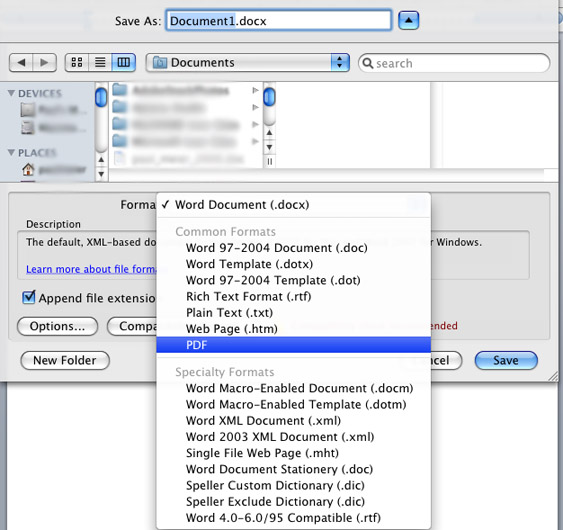
Task: Click the New Folder button
Action: point(65,360)
